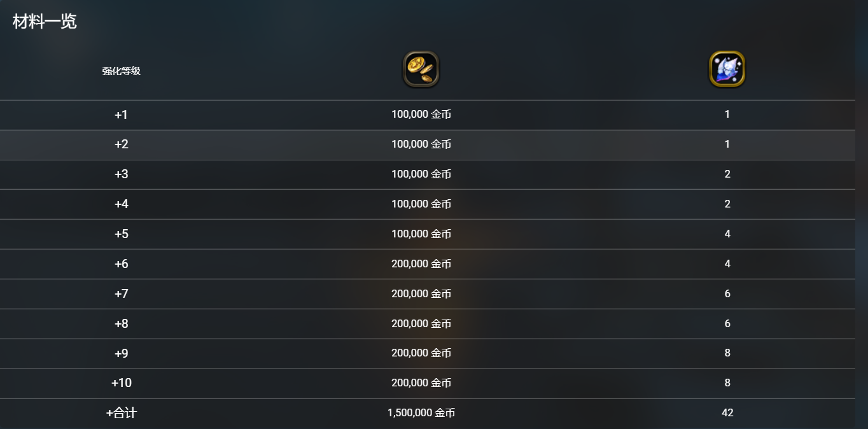Screen dimensions: 868x429
Task: Click the 强化等级 column header
Action: pos(121,71)
